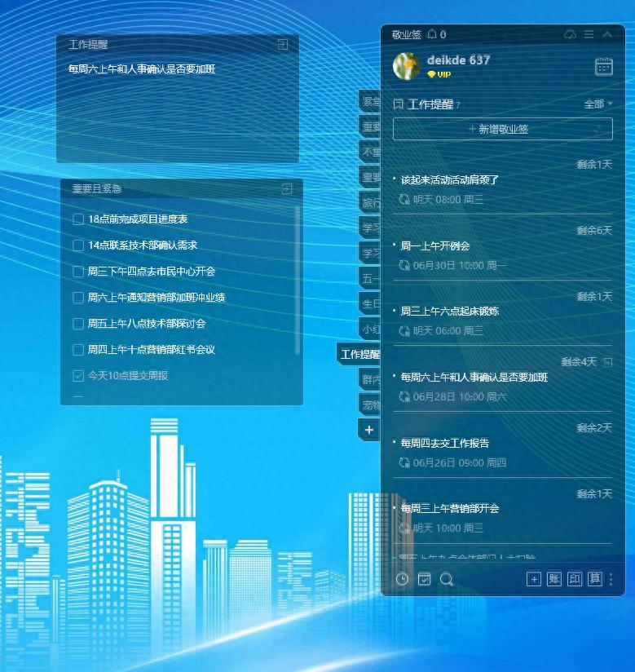Open the clock reminders icon in bottom bar
Image resolution: width=635 pixels, height=672 pixels.
click(402, 579)
